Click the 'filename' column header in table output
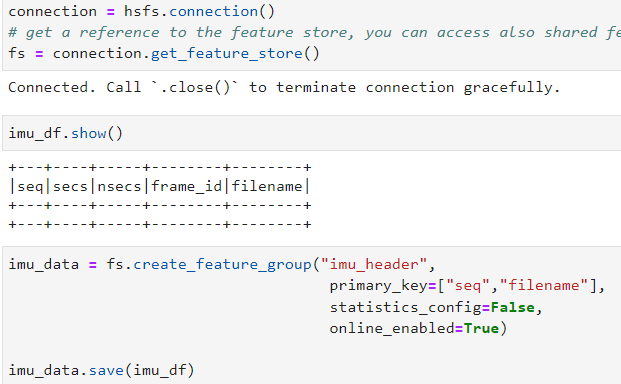Screen dimensions: 621x384 click(267, 186)
